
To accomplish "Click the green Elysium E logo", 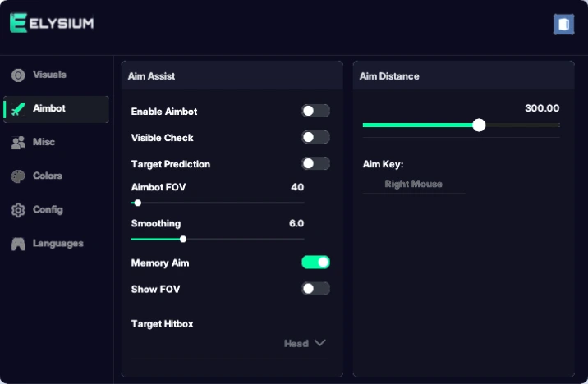I will [18, 23].
